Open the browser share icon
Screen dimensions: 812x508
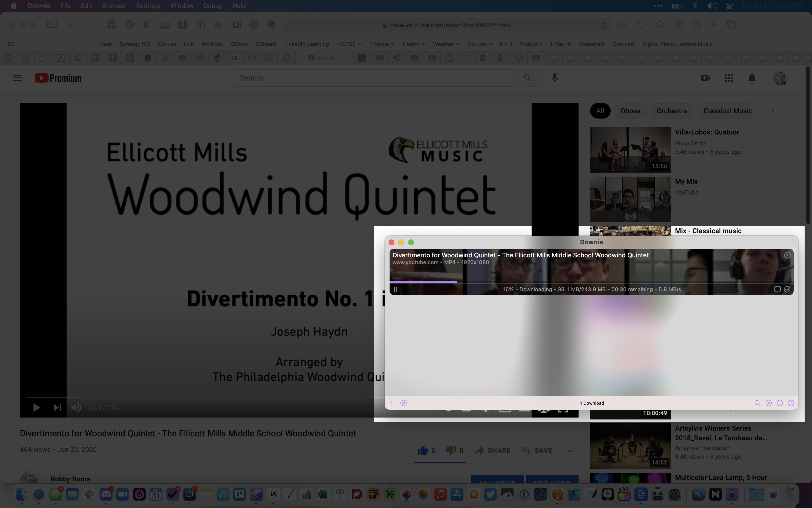696,24
